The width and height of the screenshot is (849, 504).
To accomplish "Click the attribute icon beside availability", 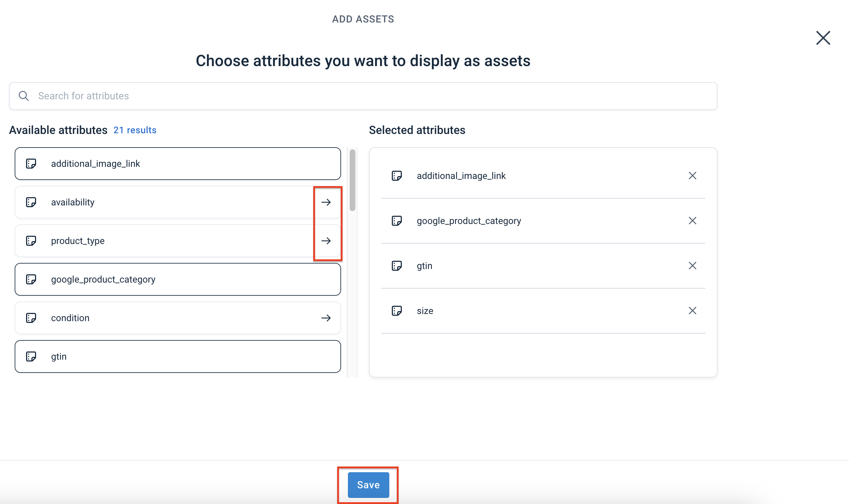I will pyautogui.click(x=31, y=202).
